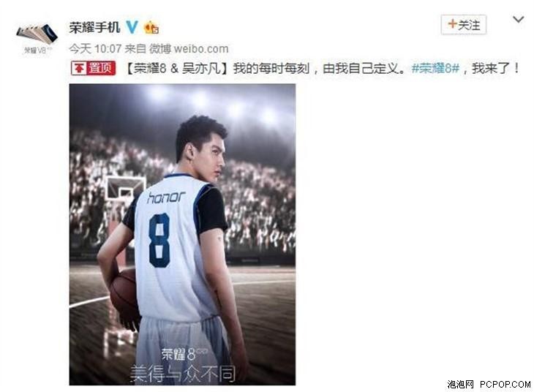Click the basketball hoop backboard in poster
Image resolution: width=534 pixels, height=392 pixels.
coord(125,188)
